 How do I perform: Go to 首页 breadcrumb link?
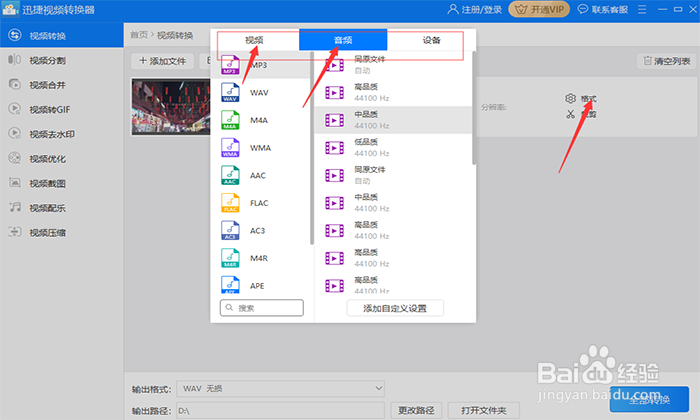(x=139, y=35)
